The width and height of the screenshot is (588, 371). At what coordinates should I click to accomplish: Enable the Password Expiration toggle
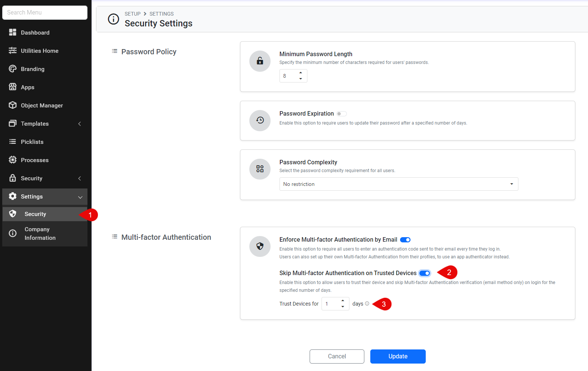(341, 114)
